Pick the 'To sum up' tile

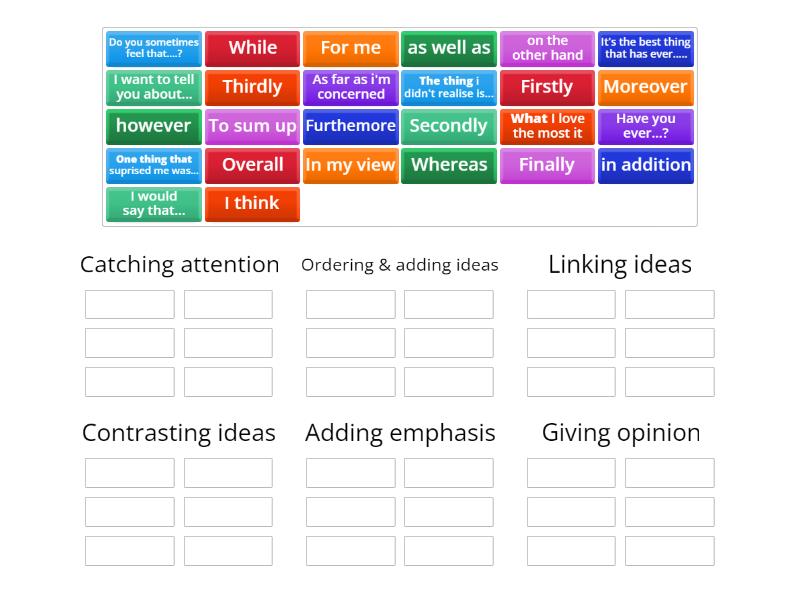point(252,126)
